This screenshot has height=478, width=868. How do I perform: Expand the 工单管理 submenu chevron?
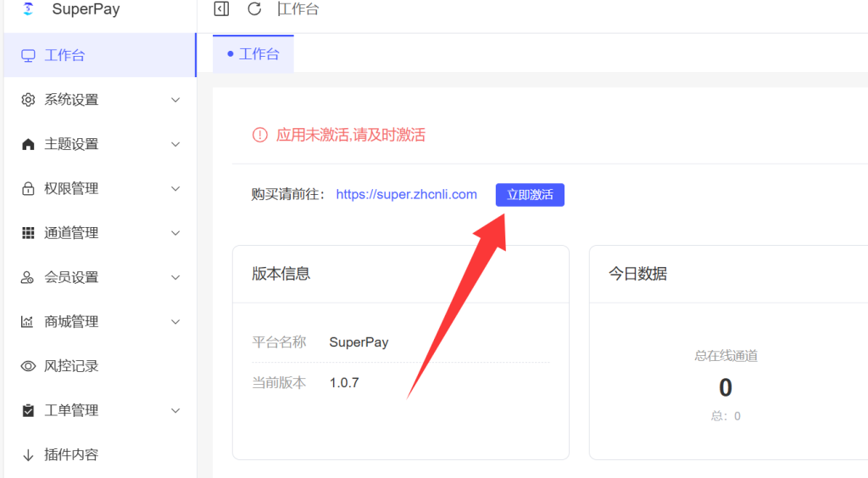[x=175, y=410]
